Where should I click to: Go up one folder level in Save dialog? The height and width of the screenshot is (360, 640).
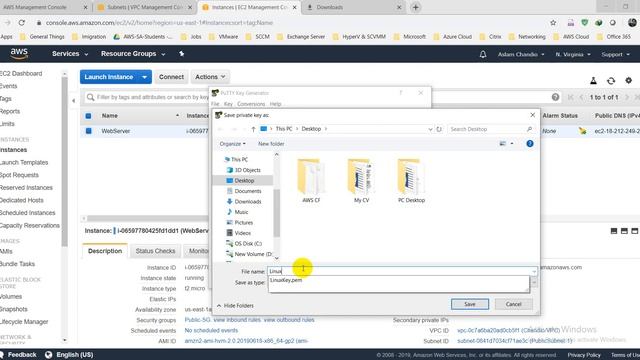point(253,129)
